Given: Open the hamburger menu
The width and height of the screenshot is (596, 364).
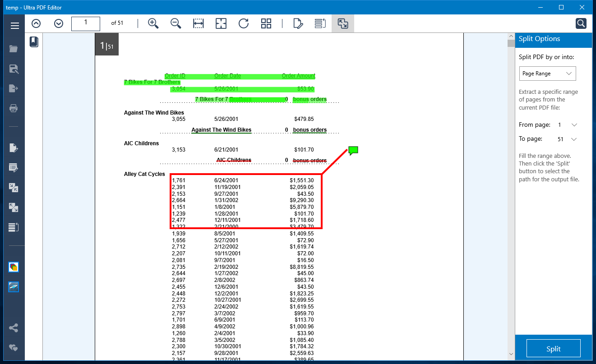Looking at the screenshot, I should pyautogui.click(x=15, y=26).
